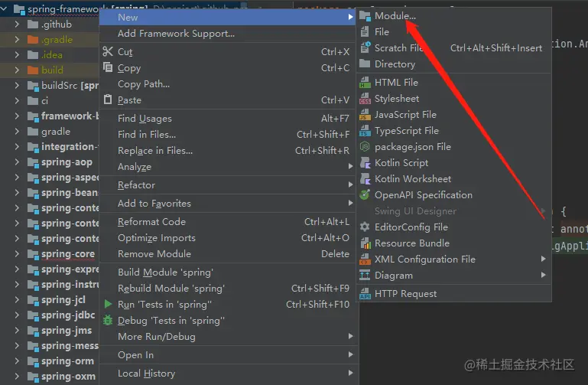Choose Reformat Code

coord(228,222)
